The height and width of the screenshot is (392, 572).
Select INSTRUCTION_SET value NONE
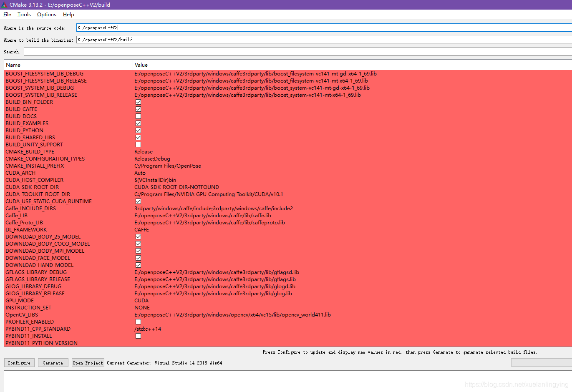[x=142, y=308]
